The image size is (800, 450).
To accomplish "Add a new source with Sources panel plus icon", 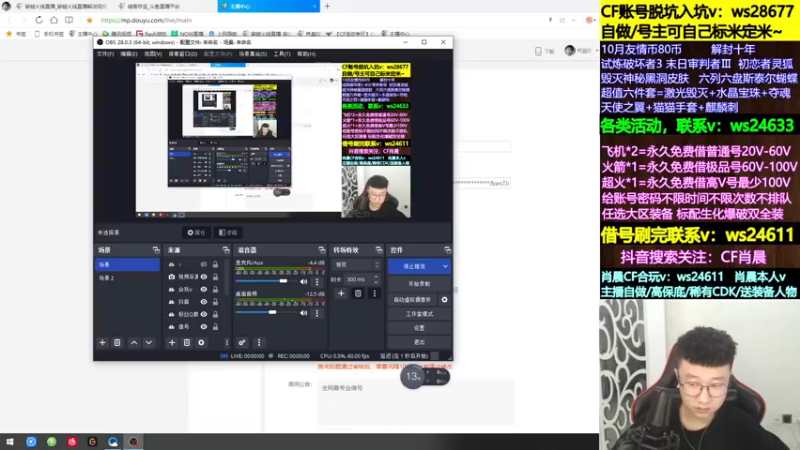I will tap(172, 343).
